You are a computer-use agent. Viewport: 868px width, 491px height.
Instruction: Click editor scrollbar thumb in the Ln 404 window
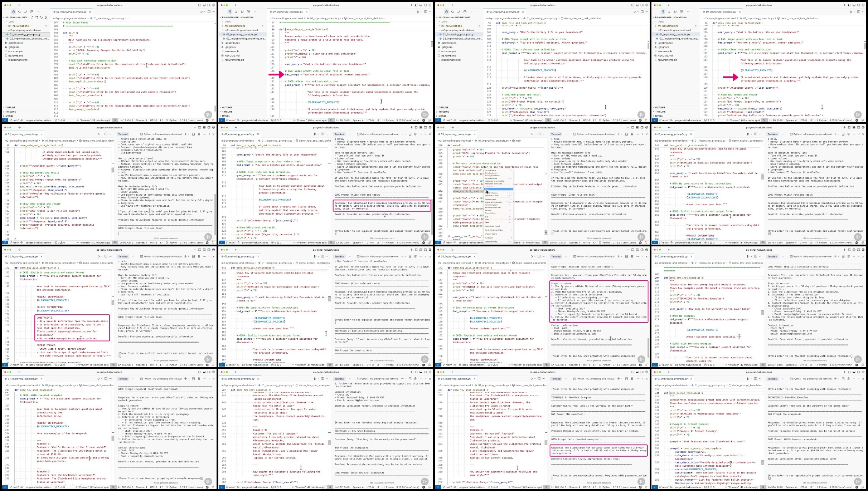[546, 232]
